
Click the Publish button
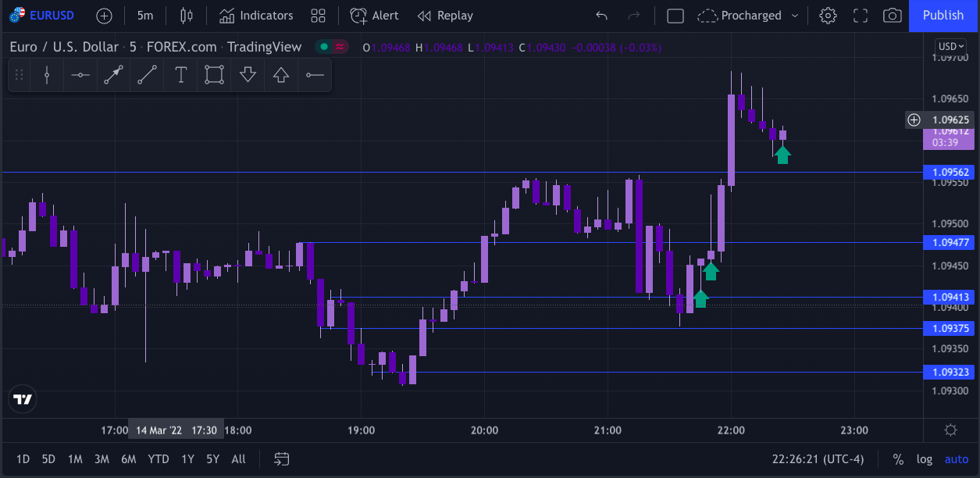943,16
